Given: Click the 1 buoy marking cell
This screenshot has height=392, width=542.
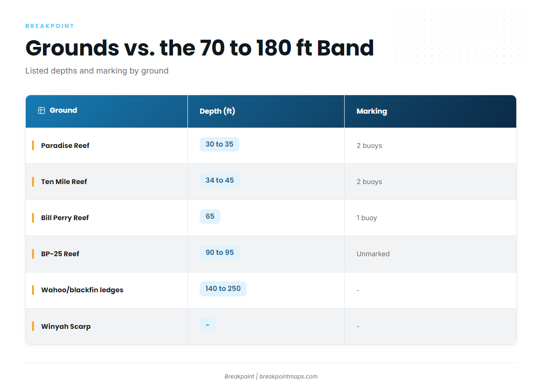Looking at the screenshot, I should coord(367,218).
